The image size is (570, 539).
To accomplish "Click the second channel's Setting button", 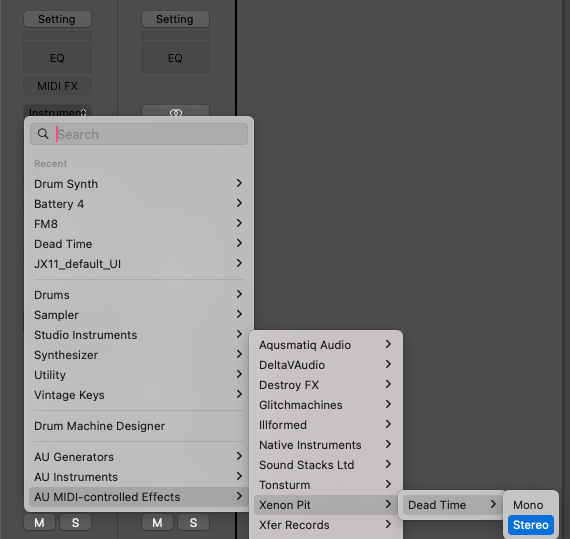I will tap(175, 19).
